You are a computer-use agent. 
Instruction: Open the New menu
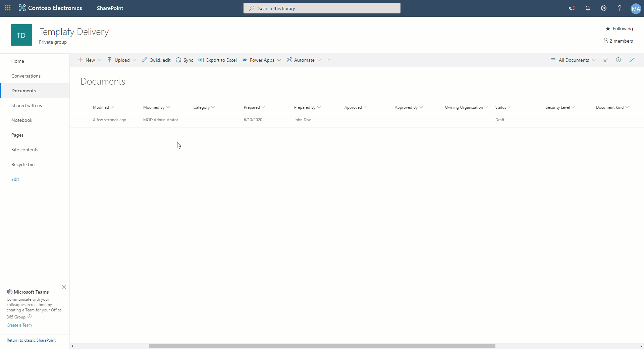point(90,60)
